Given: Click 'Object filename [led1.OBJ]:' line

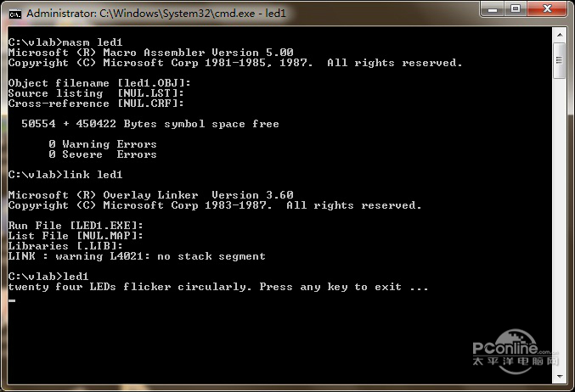Looking at the screenshot, I should click(x=99, y=83).
